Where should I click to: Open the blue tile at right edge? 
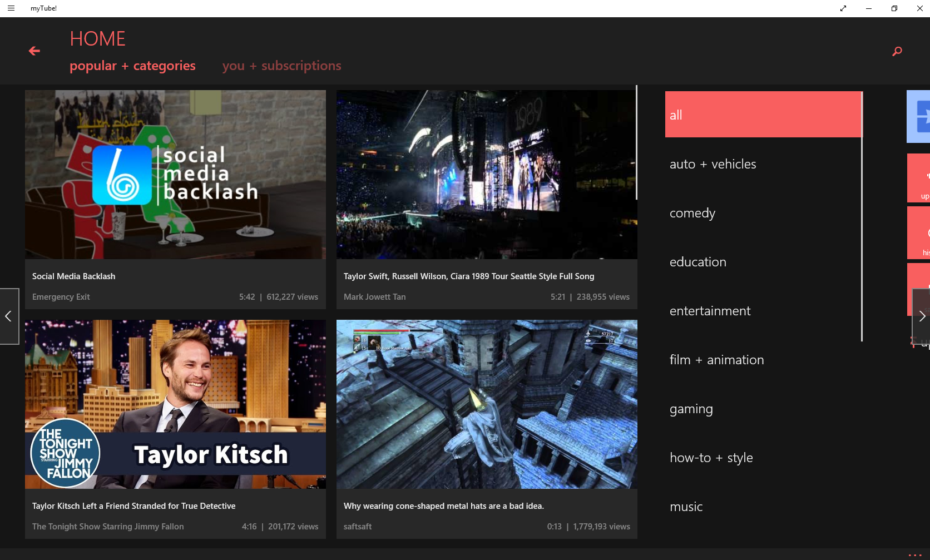918,116
